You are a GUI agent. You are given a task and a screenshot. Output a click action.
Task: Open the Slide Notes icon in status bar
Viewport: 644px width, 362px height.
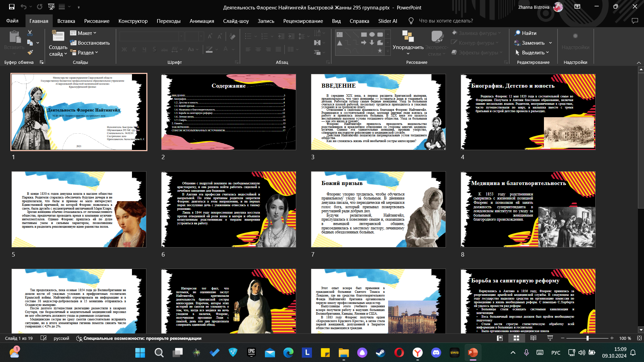tap(44, 338)
